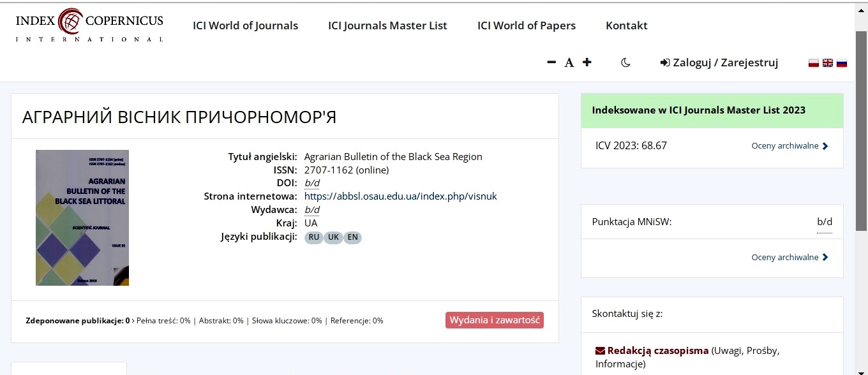Reset font size with A icon
The width and height of the screenshot is (868, 375).
569,62
